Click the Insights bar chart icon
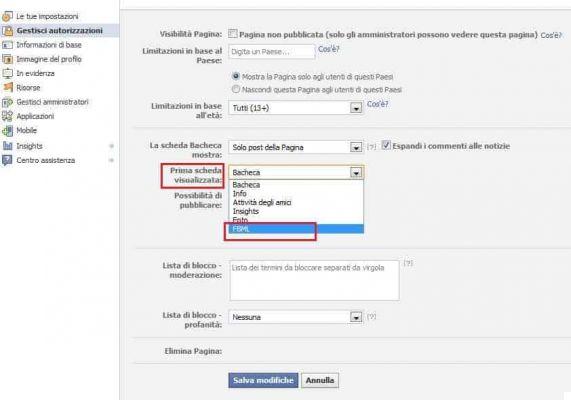This screenshot has height=400, width=571. [7, 146]
